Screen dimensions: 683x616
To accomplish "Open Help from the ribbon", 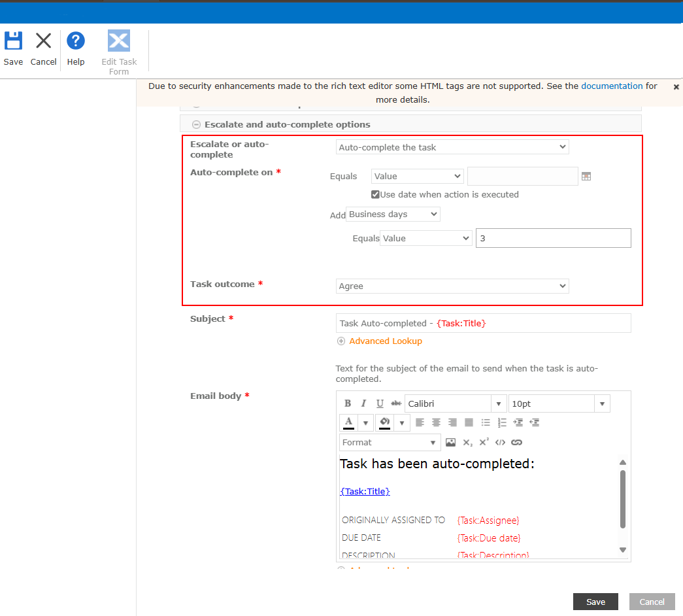I will 76,41.
